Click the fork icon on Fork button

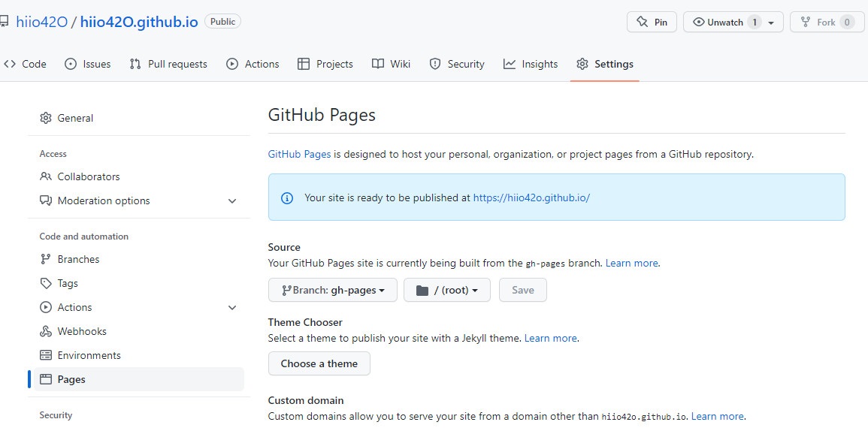point(806,22)
